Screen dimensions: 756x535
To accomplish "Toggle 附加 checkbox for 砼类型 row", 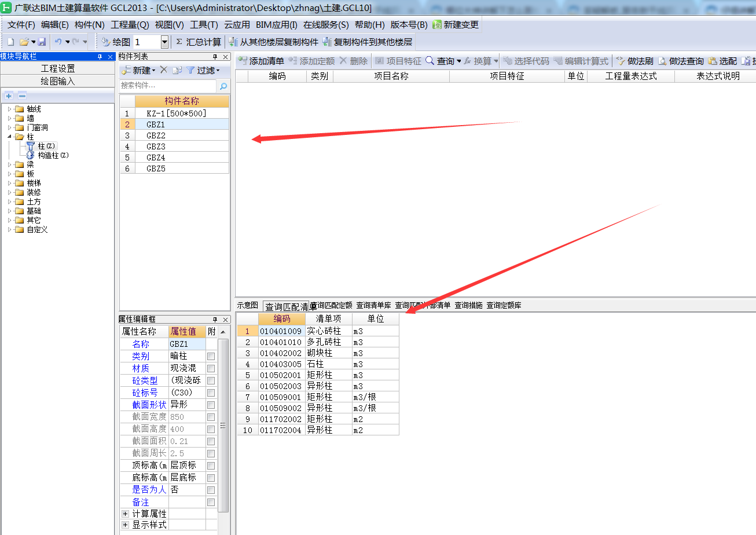I will 211,380.
